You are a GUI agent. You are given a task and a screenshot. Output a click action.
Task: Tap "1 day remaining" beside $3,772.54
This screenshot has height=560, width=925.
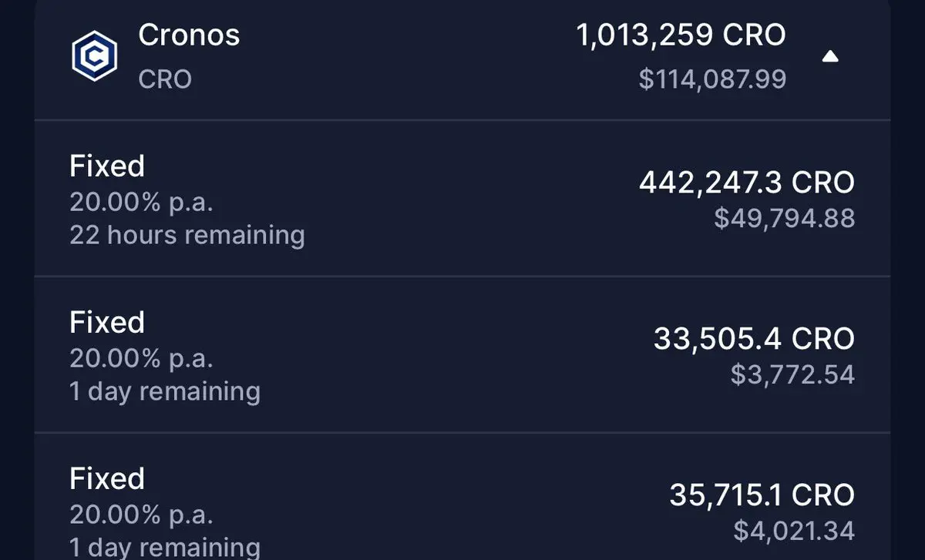pos(165,391)
